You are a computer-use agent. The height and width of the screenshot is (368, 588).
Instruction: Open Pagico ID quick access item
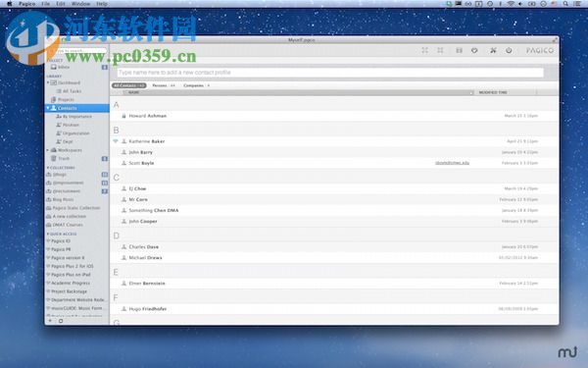click(61, 241)
